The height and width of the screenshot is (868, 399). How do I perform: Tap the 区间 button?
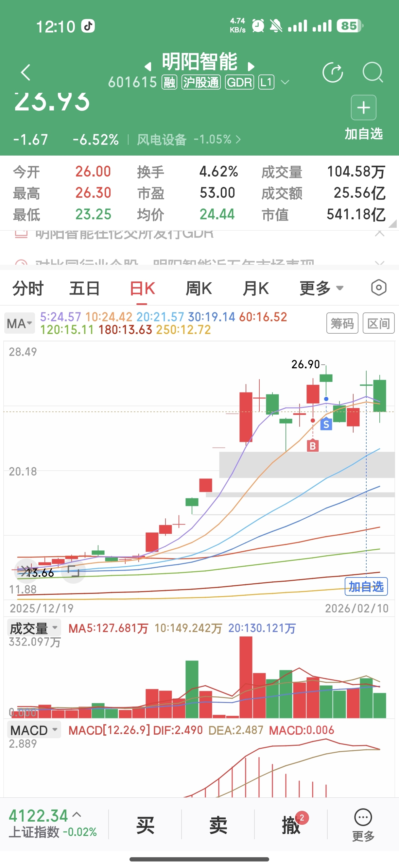(x=378, y=323)
